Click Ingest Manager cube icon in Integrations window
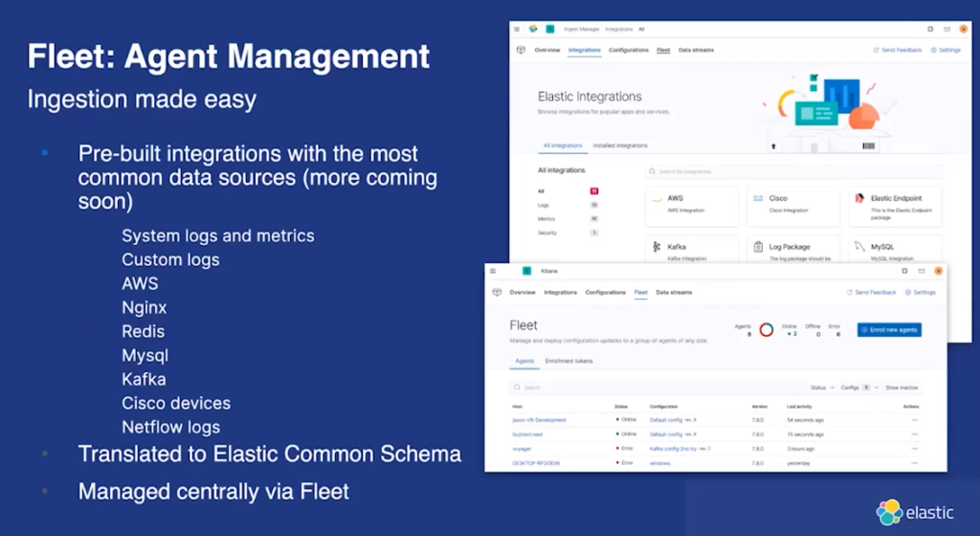 [x=521, y=50]
